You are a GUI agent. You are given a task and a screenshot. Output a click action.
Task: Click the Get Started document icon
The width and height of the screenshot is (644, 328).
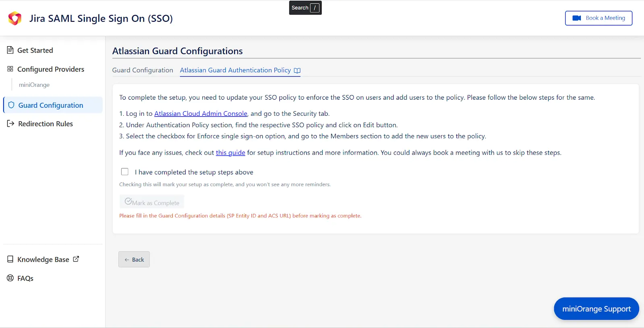[10, 50]
